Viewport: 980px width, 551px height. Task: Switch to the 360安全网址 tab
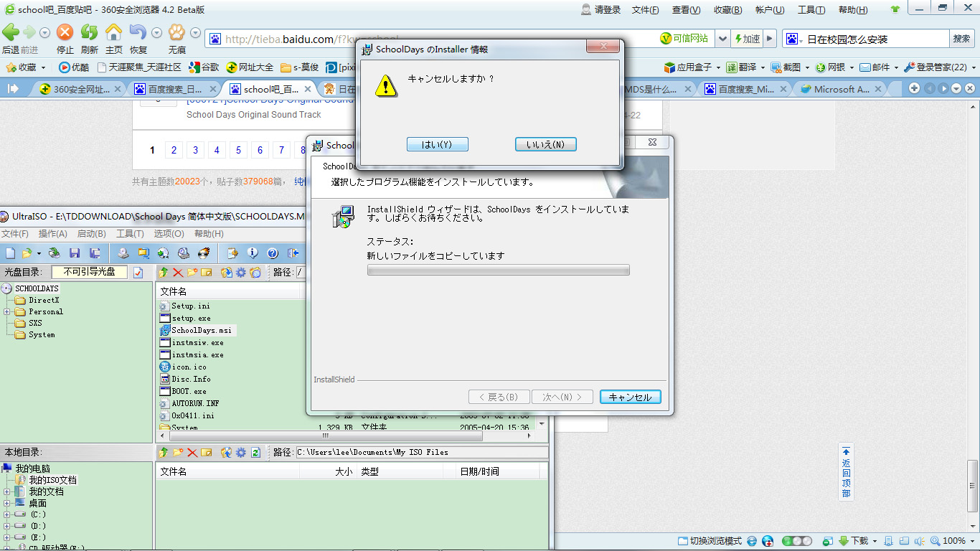[76, 89]
